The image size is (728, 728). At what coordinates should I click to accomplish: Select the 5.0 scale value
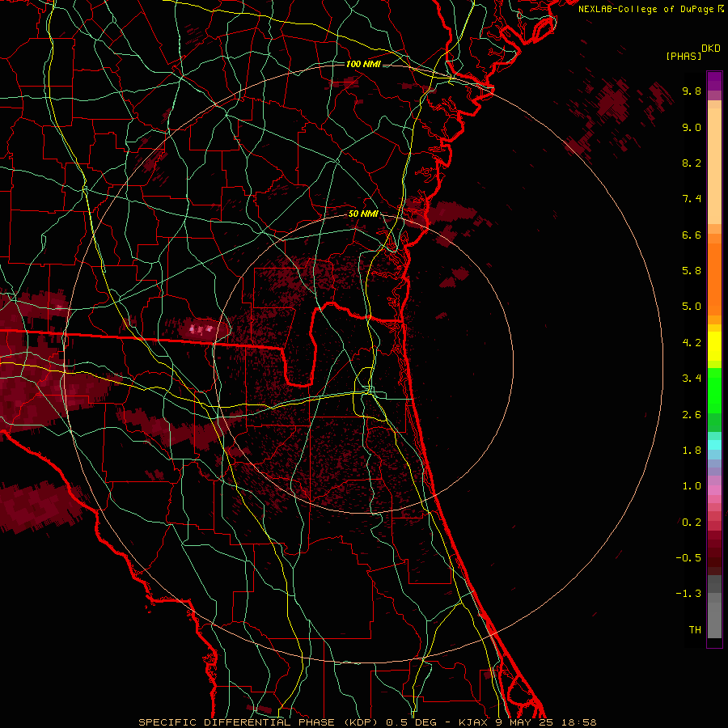pos(692,307)
